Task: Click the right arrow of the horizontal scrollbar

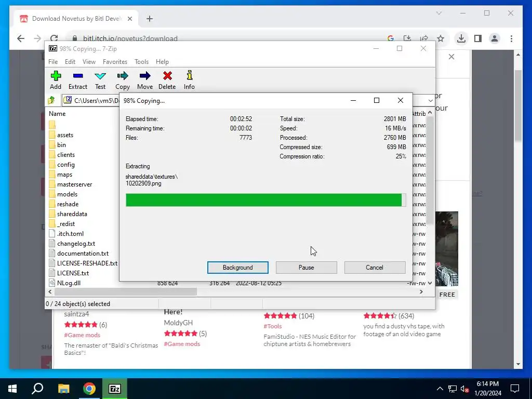Action: coord(421,292)
